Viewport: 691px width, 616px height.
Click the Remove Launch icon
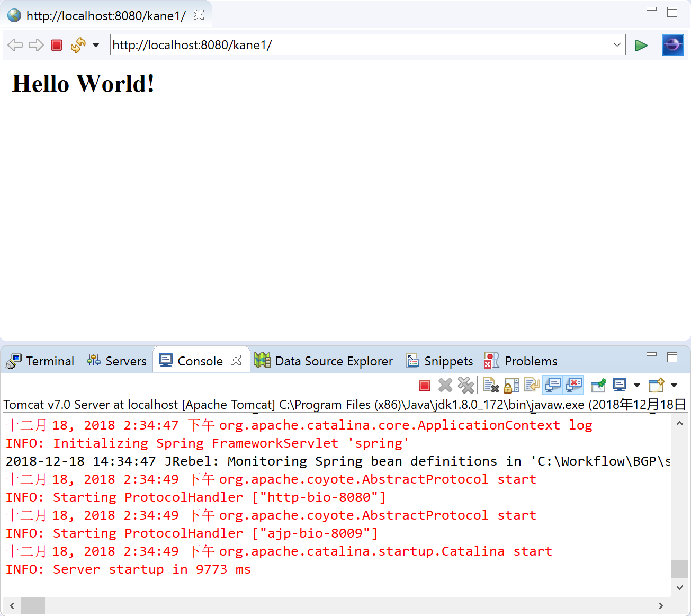click(445, 386)
